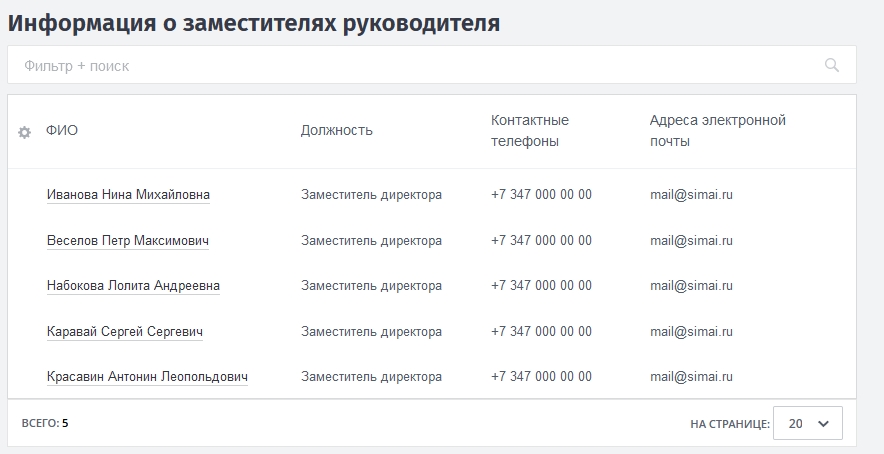
Task: Click the position cell in Набокова's row
Action: [x=371, y=286]
